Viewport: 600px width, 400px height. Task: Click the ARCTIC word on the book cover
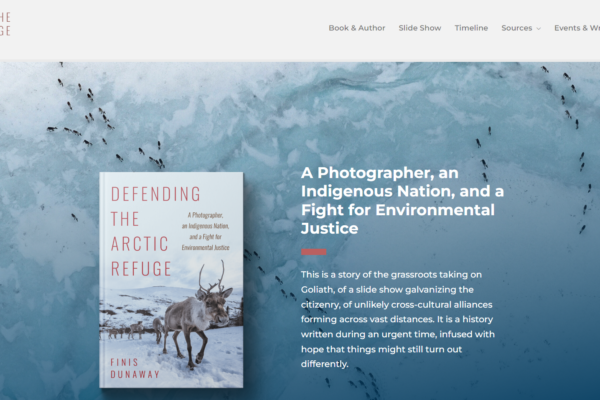[140, 244]
